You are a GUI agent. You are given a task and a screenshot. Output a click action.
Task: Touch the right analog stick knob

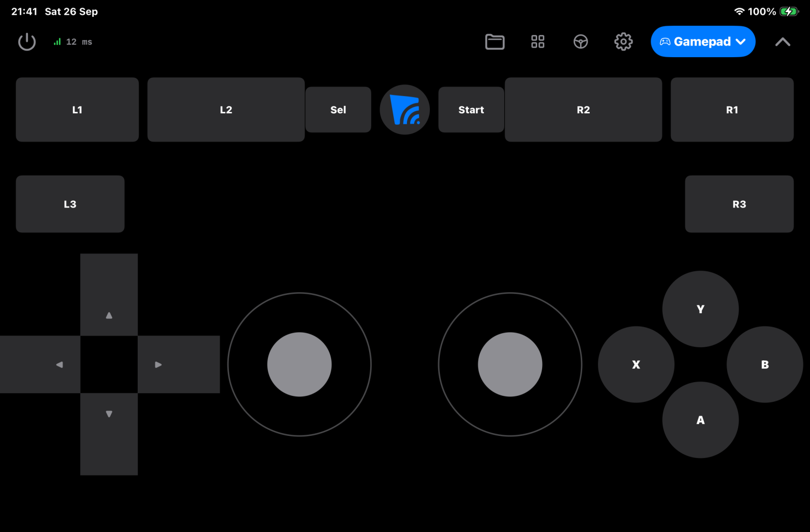click(x=510, y=364)
